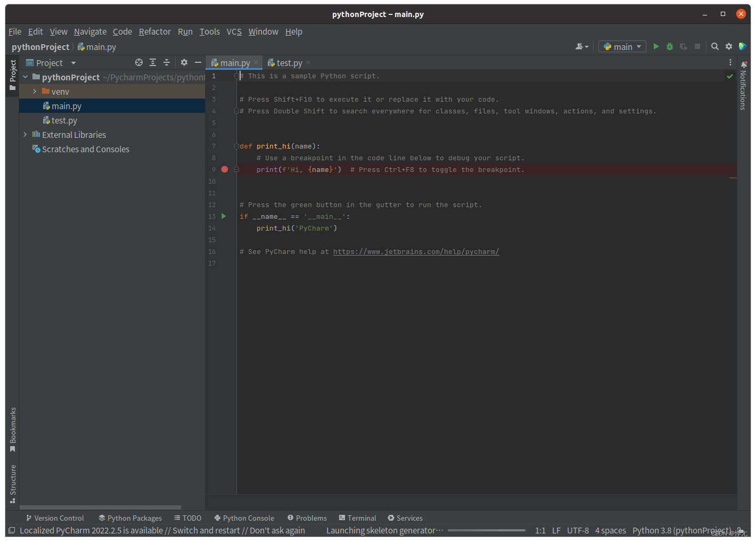Toggle Project tool window side button
756x542 pixels.
point(12,76)
